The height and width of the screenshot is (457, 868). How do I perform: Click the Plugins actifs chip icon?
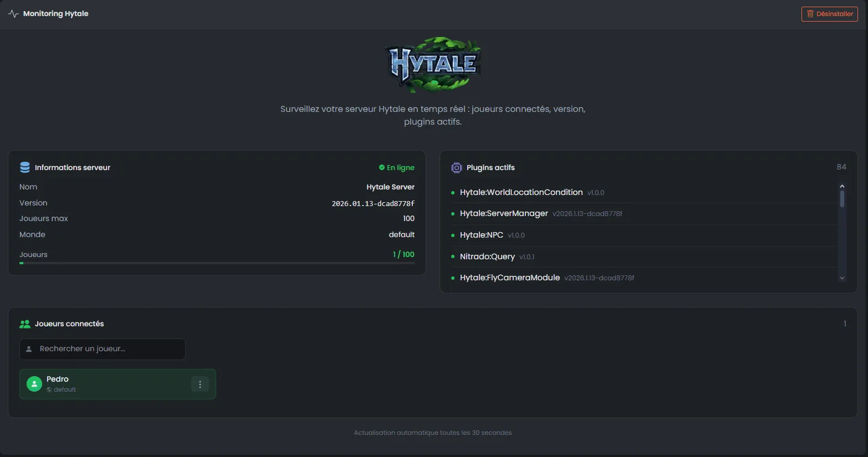456,167
